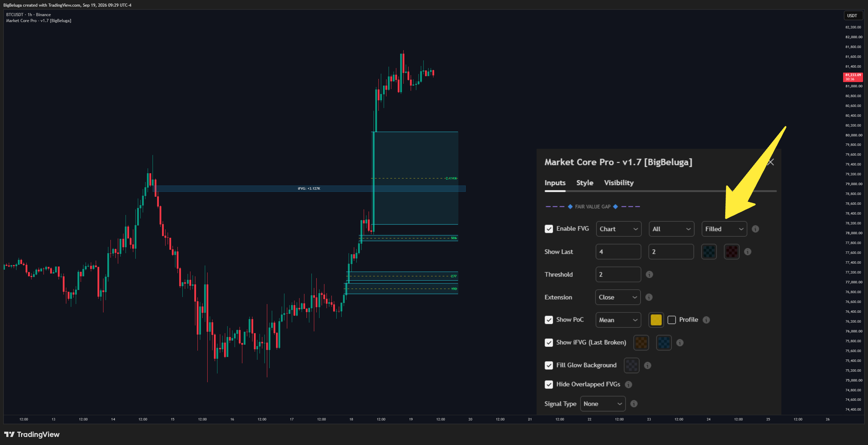Click the iFVG: +3.127K label
The width and height of the screenshot is (868, 445).
click(309, 189)
